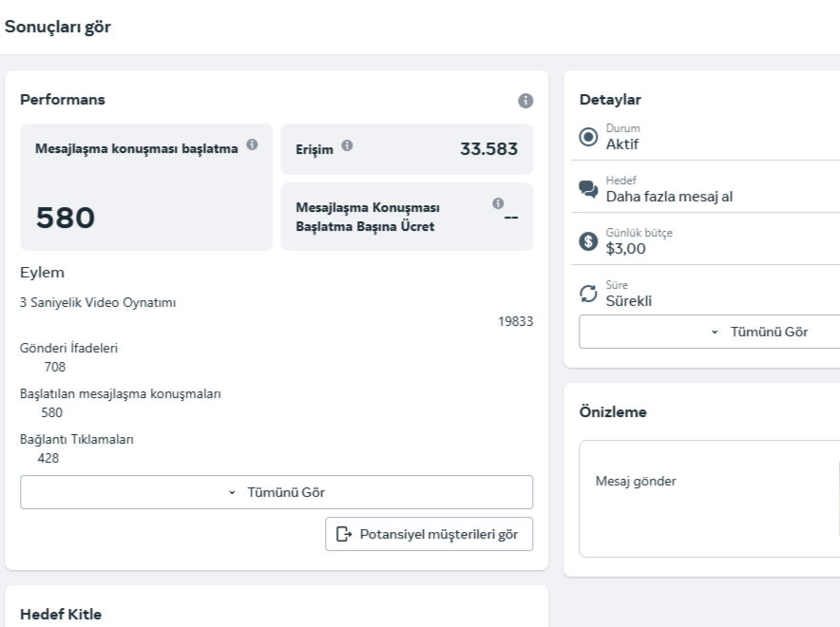Click the Performans panel info icon
Screen dimensions: 840x627
525,100
